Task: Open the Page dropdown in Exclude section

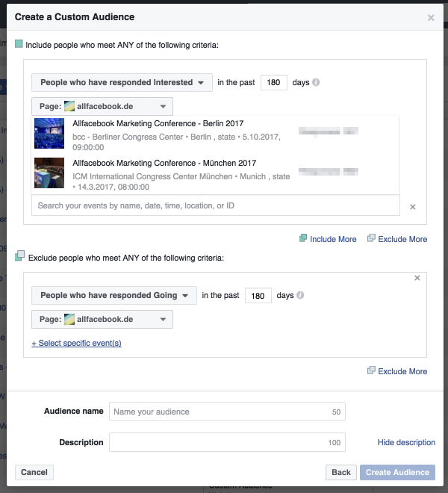Action: point(102,320)
